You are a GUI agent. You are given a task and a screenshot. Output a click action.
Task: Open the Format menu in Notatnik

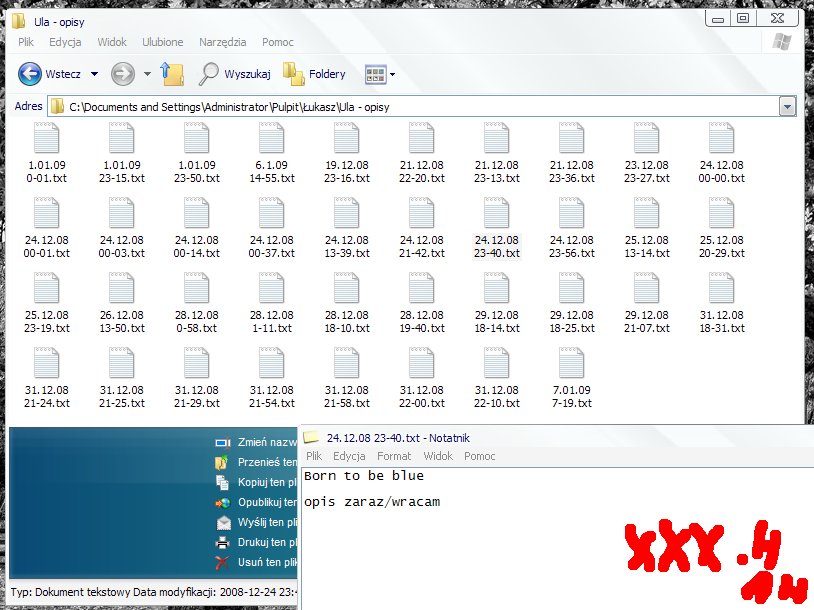[394, 456]
